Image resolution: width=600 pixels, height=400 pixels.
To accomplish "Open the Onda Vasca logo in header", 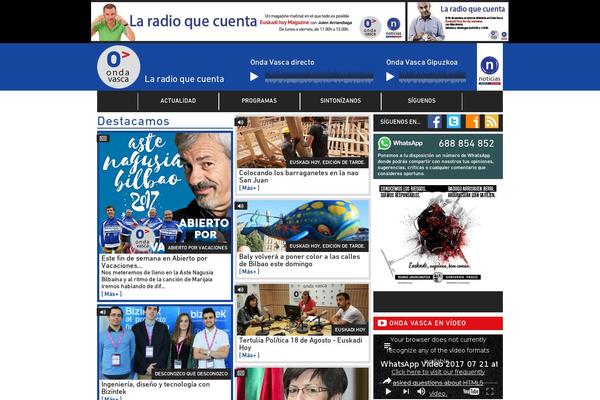I will tap(119, 67).
